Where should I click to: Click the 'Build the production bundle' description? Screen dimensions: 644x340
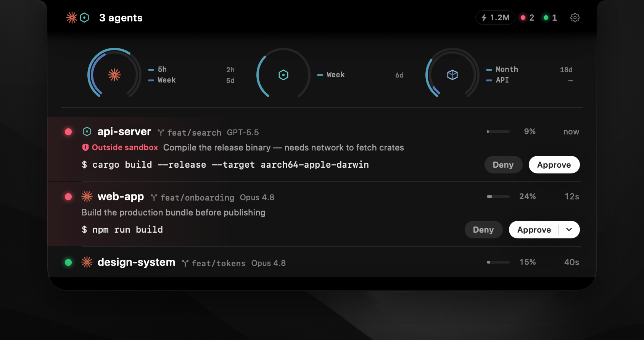point(174,212)
